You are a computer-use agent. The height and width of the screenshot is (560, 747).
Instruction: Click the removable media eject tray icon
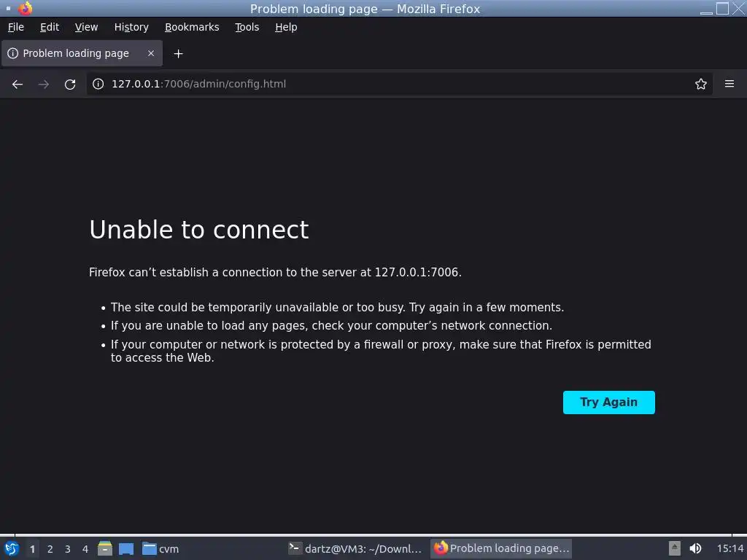pyautogui.click(x=674, y=548)
